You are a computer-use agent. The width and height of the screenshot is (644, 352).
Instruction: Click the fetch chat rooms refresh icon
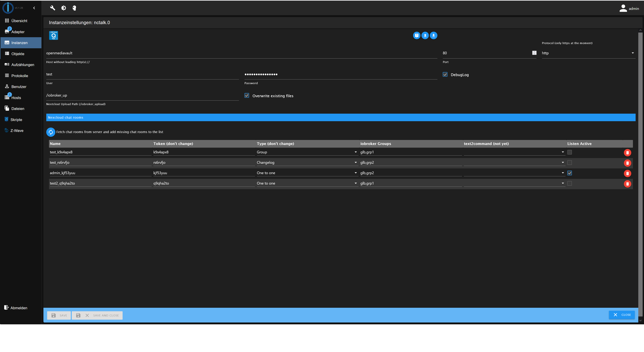pos(51,132)
